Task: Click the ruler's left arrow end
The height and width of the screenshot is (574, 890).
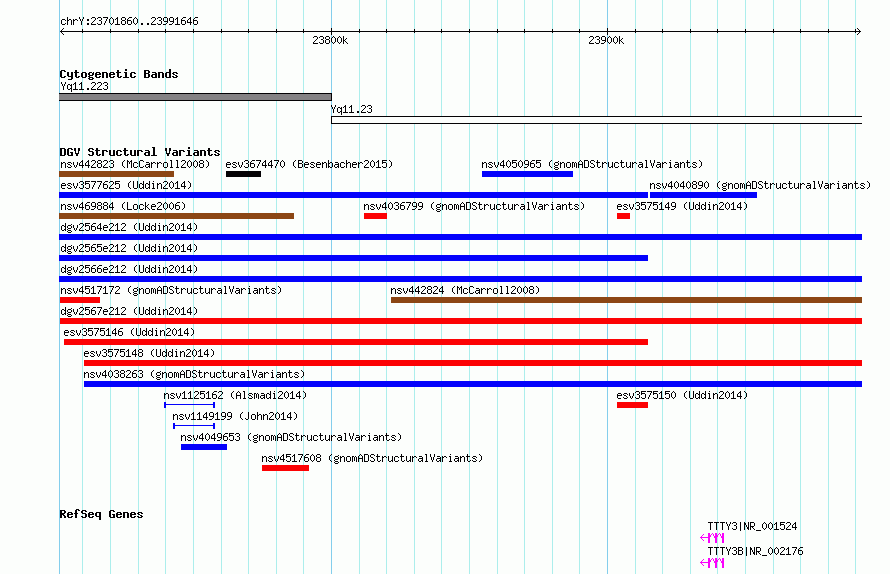Action: click(x=62, y=31)
